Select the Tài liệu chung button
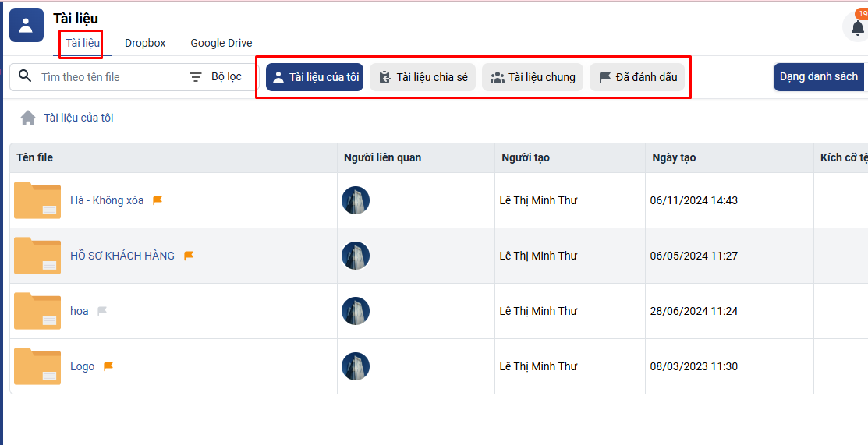The width and height of the screenshot is (868, 445). [533, 77]
